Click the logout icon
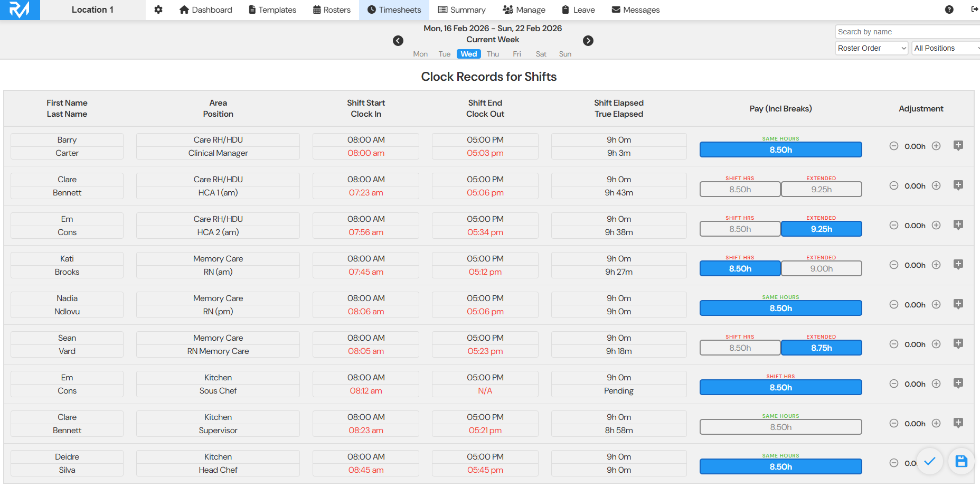This screenshot has height=486, width=980. click(974, 10)
